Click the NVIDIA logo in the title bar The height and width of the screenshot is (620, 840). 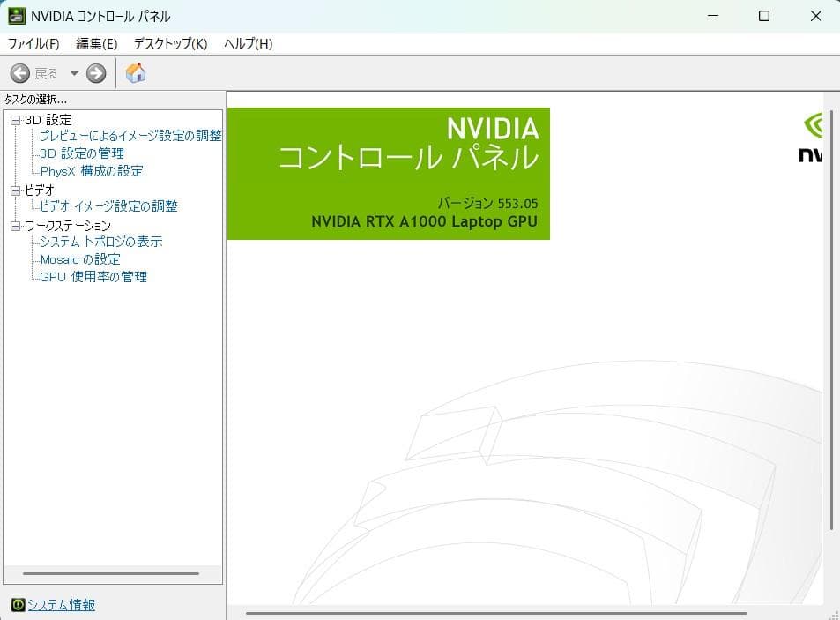tap(19, 15)
